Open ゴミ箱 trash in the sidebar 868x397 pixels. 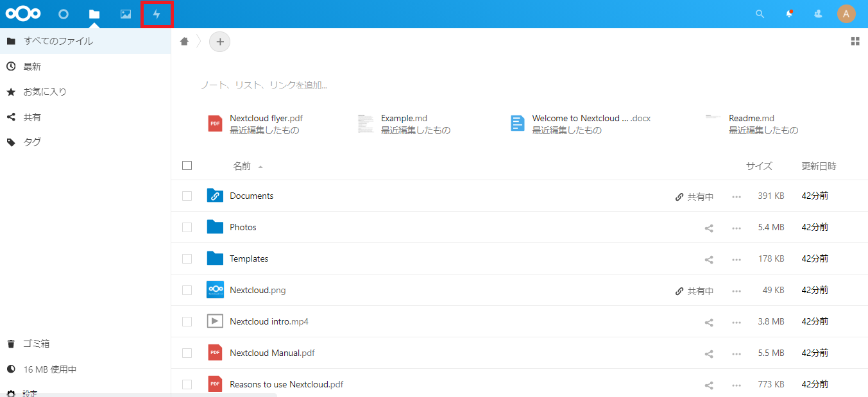coord(85,344)
